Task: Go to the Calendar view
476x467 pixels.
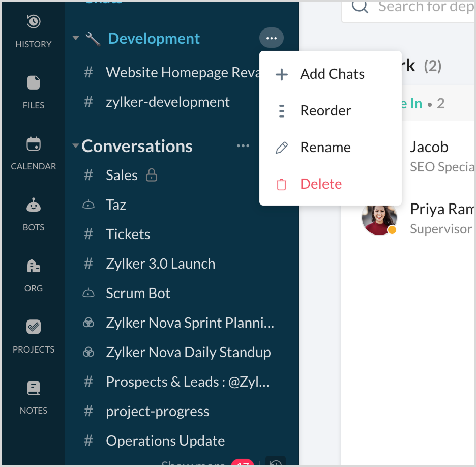Action: 34,144
